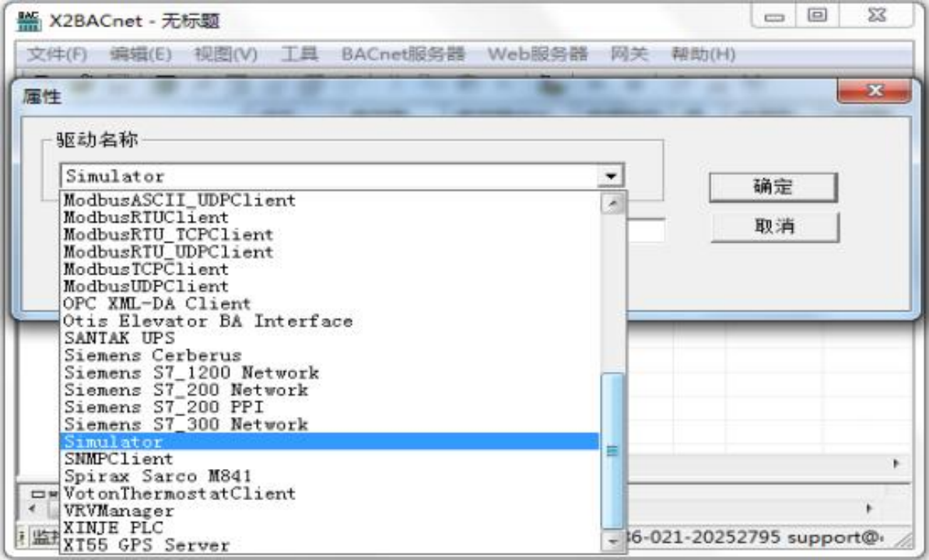Viewport: 929px width, 560px height.
Task: Close the 属性 dialog
Action: pos(875,90)
